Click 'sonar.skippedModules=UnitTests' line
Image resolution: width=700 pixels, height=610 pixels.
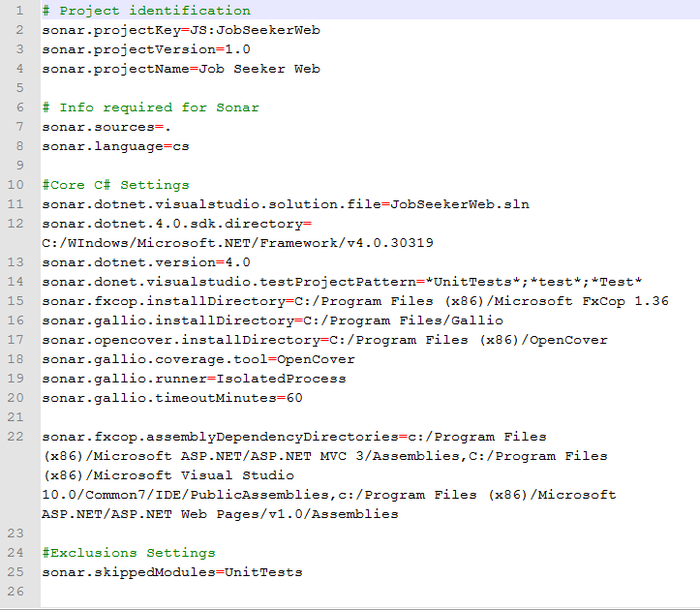[x=172, y=572]
